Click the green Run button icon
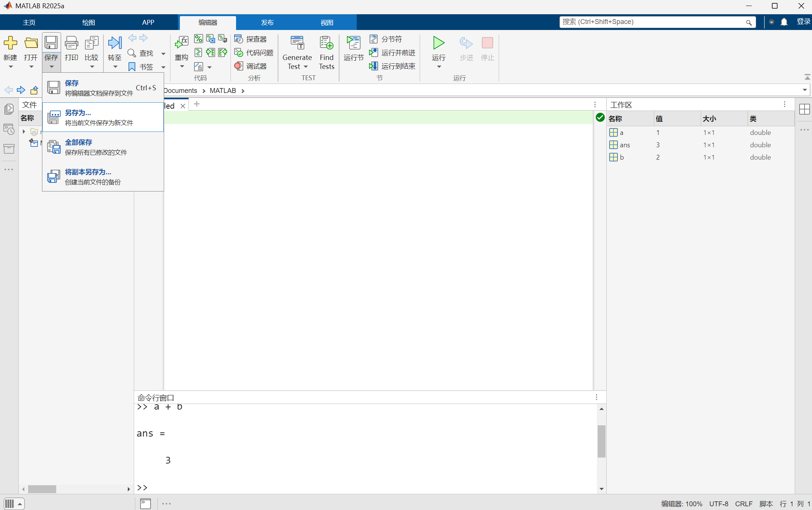 click(x=438, y=43)
